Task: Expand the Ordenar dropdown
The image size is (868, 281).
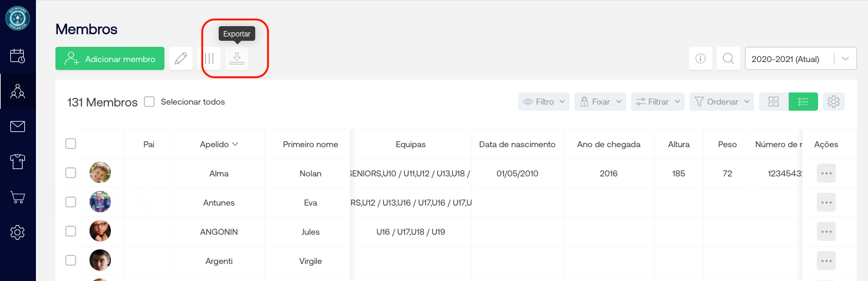Action: click(x=722, y=102)
